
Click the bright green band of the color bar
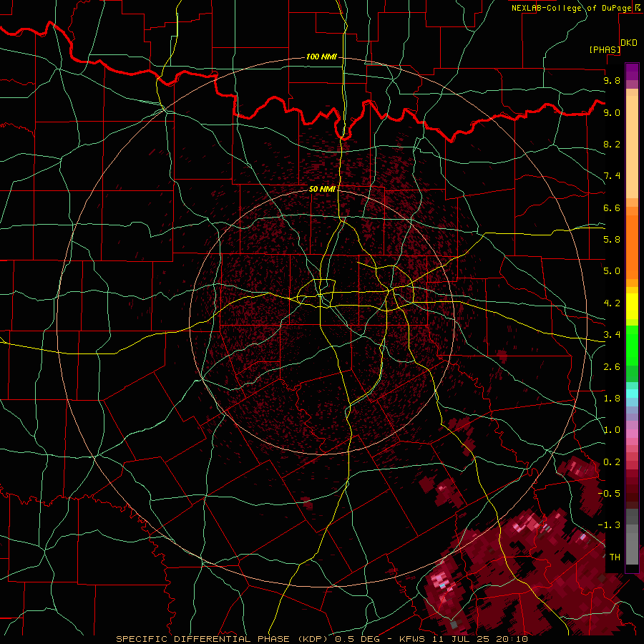point(632,345)
